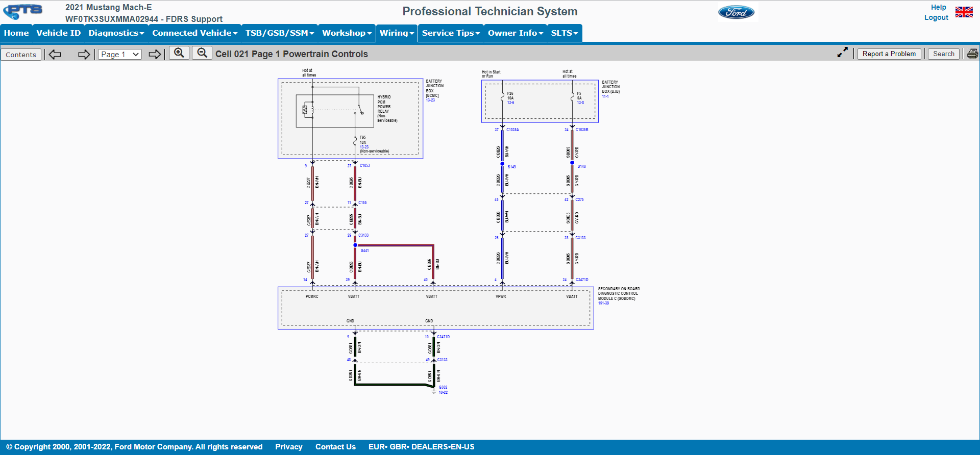This screenshot has width=980, height=455.
Task: Open the Wiring dropdown menu
Action: pyautogui.click(x=397, y=33)
